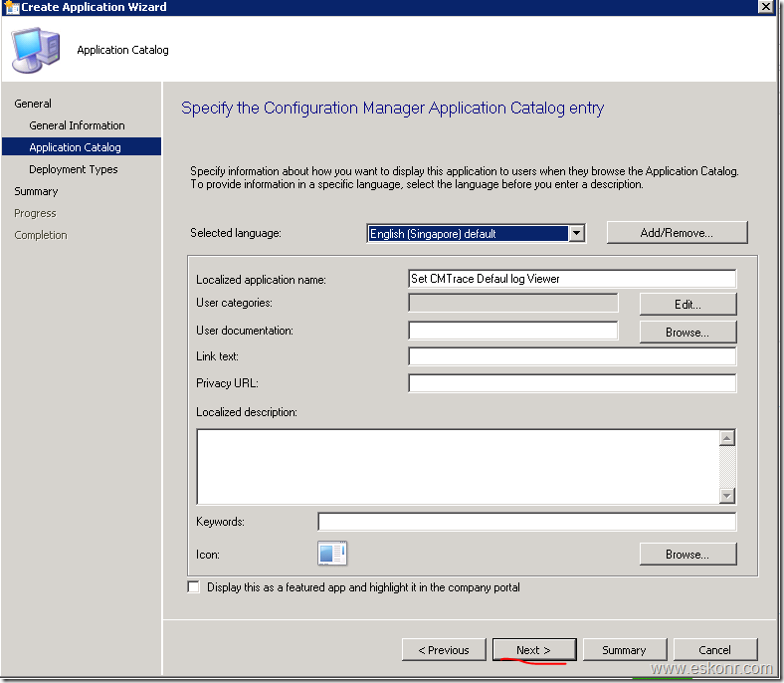Click the Next button
The image size is (784, 683).
pyautogui.click(x=533, y=650)
